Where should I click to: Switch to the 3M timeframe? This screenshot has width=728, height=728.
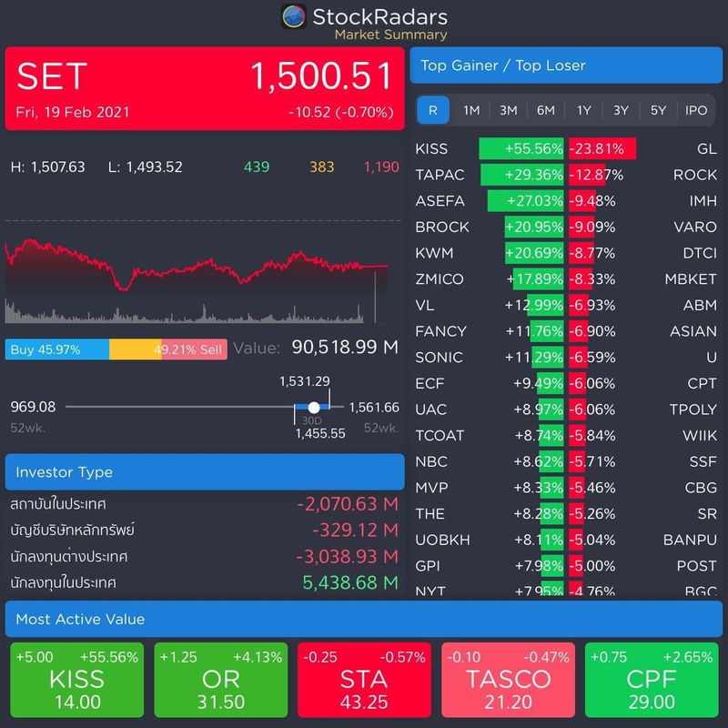click(508, 110)
